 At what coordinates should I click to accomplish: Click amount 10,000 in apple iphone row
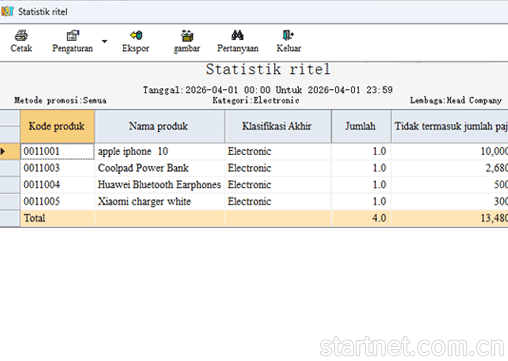(x=450, y=151)
